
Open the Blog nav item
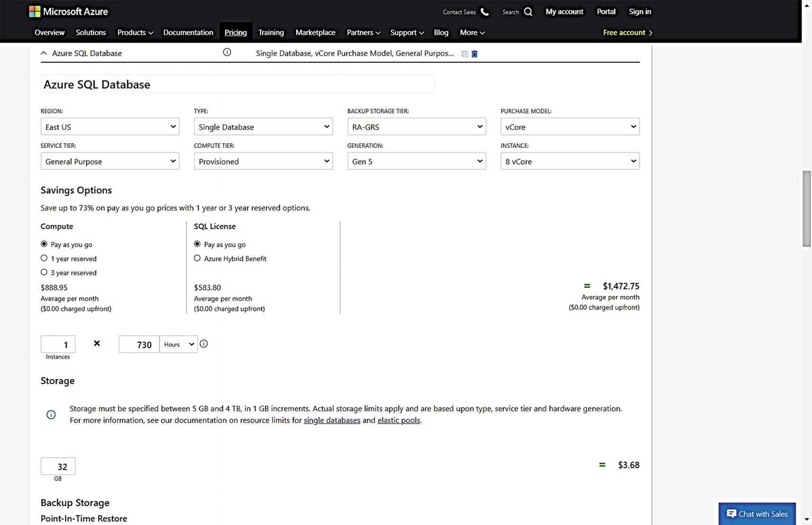[441, 32]
